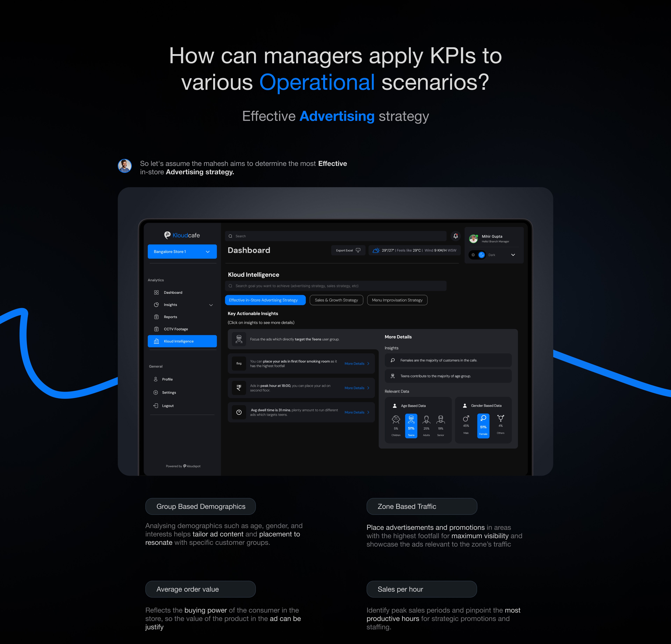Toggle the dark mode moon switch
The image size is (671, 644).
(x=482, y=255)
